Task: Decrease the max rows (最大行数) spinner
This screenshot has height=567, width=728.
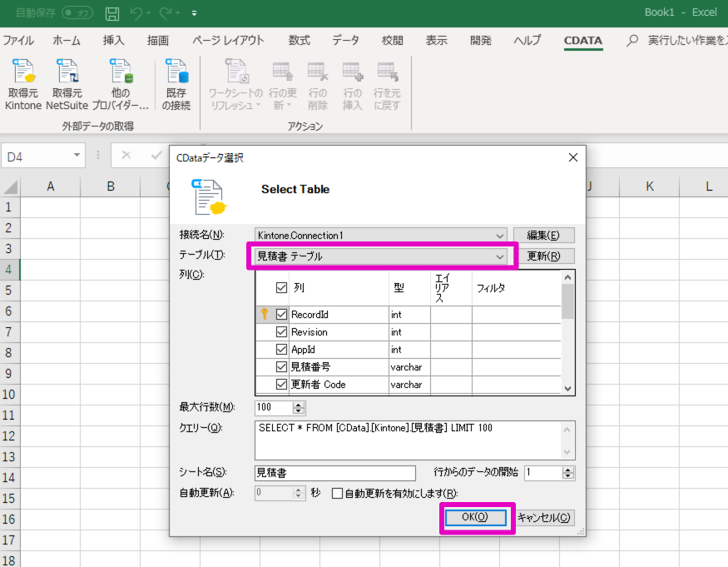Action: click(x=299, y=411)
